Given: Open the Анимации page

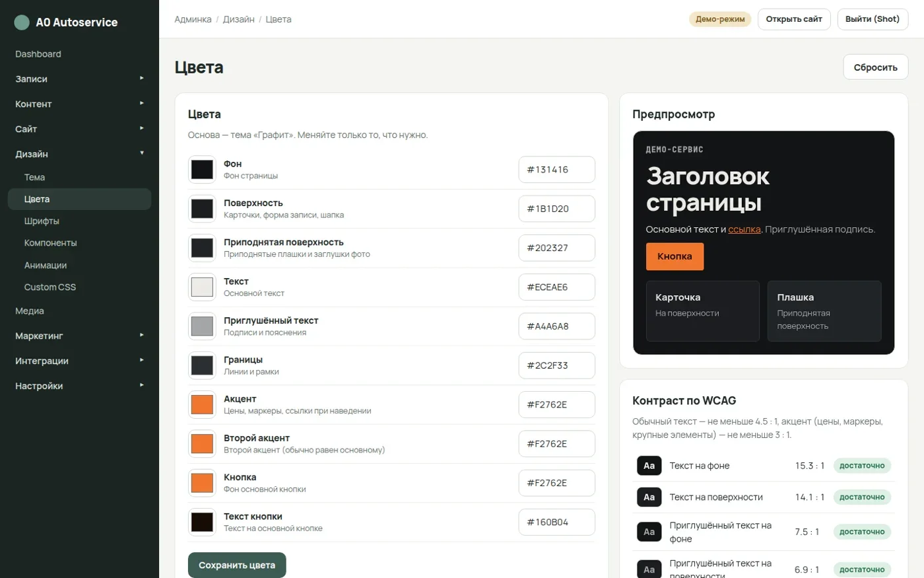Looking at the screenshot, I should 79,265.
